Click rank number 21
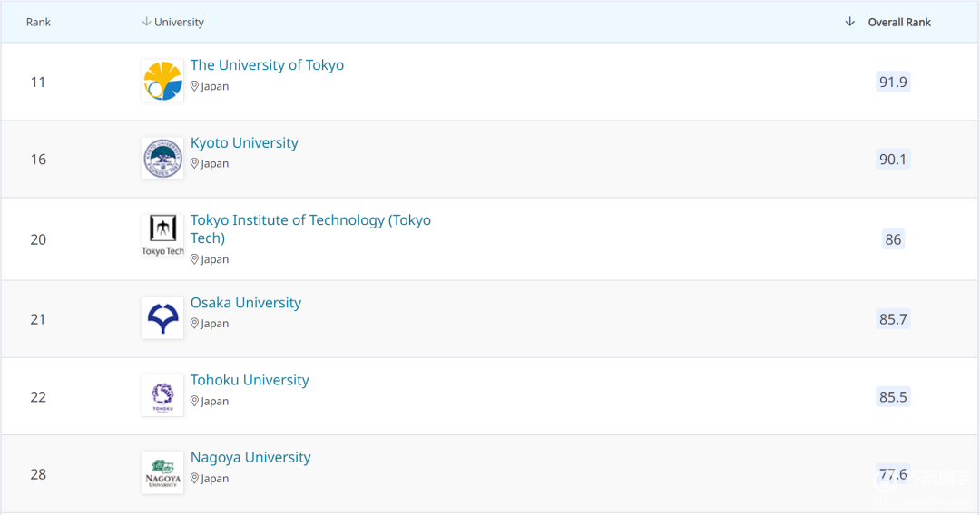 click(38, 319)
